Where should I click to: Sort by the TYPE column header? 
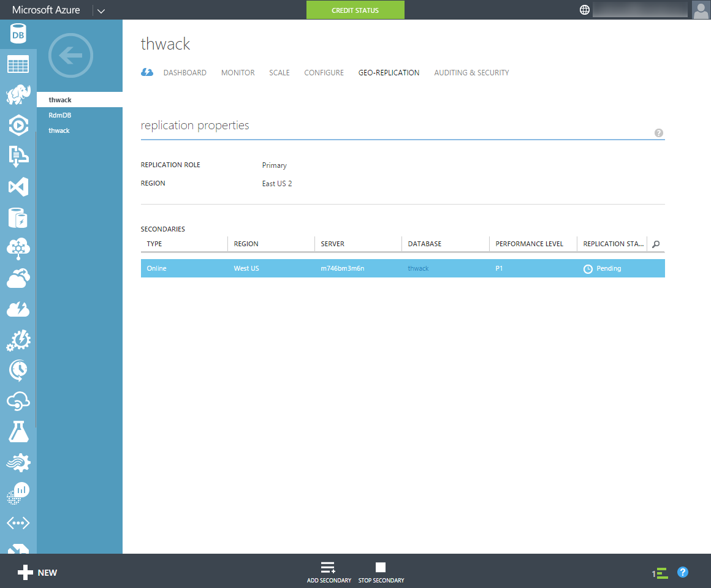coord(154,244)
